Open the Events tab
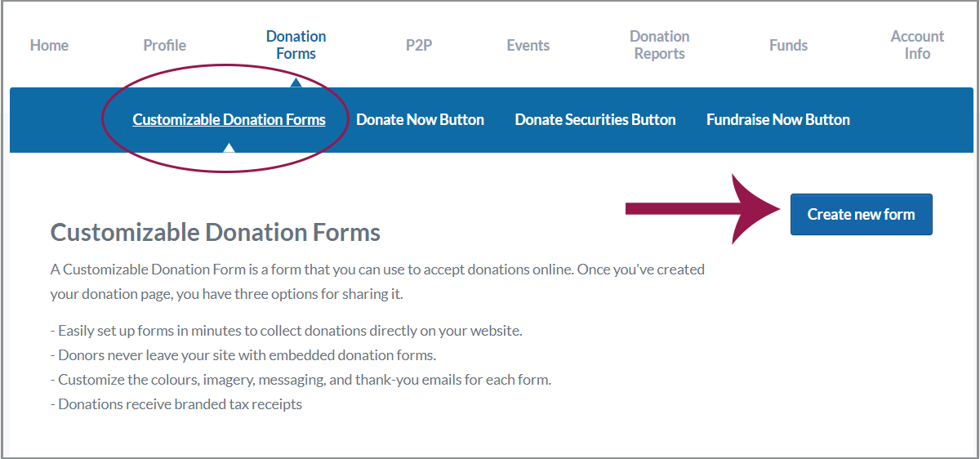The width and height of the screenshot is (980, 459). (x=528, y=46)
